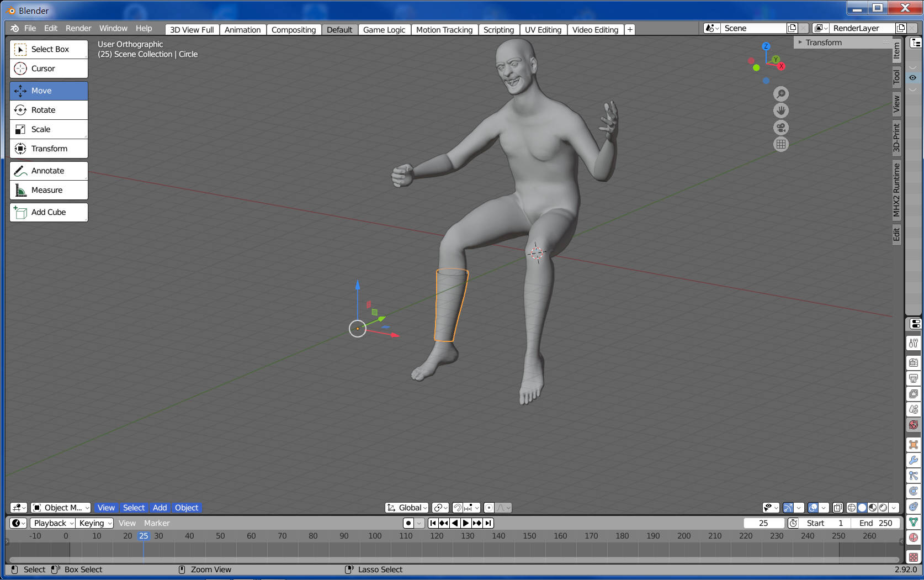Open the Global orientation dropdown

click(x=408, y=508)
